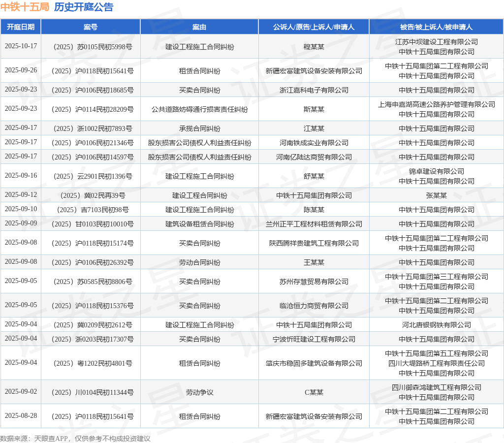Click the 案号 column header
504x443 pixels.
[91, 27]
